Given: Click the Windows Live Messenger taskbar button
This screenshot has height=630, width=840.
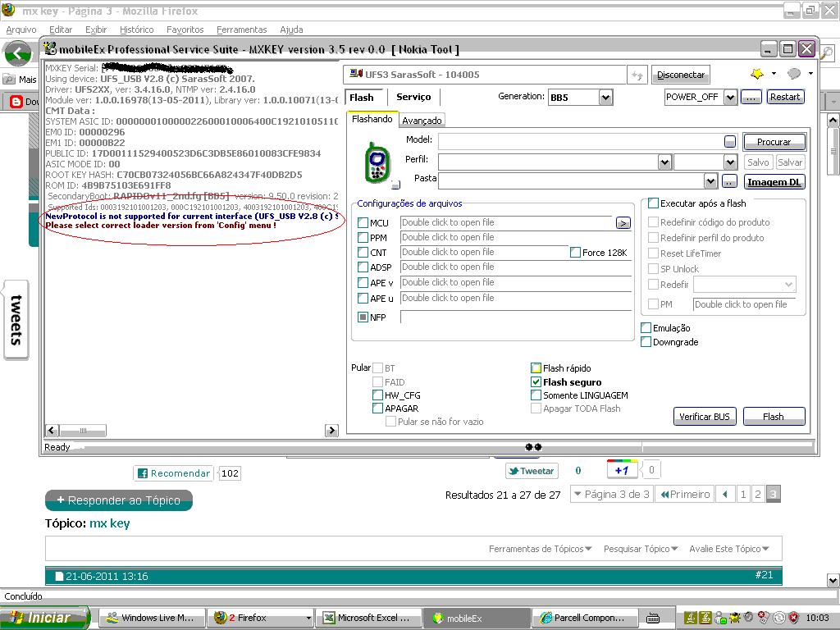Looking at the screenshot, I should click(x=153, y=618).
